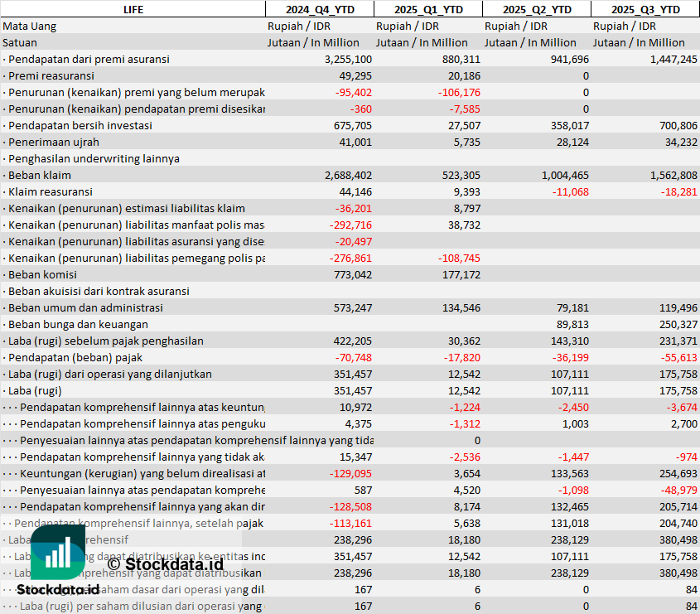Viewport: 700px width, 614px height.
Task: Select the 2025_Q2_YTD column header
Action: coord(537,9)
